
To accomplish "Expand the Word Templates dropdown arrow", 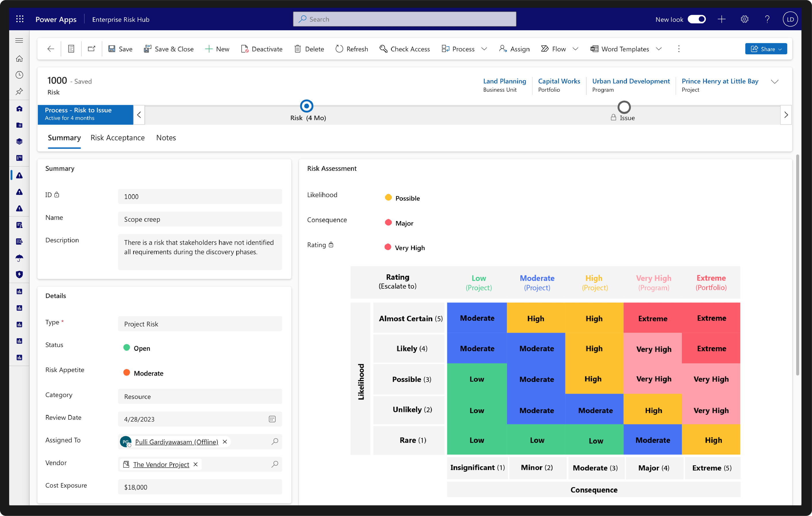I will pos(659,49).
